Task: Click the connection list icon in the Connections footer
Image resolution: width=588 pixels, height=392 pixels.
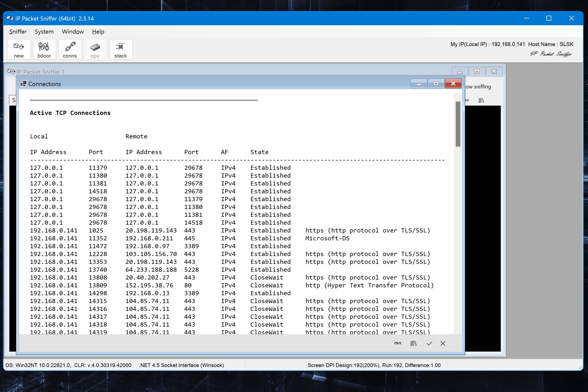Action: [397, 343]
